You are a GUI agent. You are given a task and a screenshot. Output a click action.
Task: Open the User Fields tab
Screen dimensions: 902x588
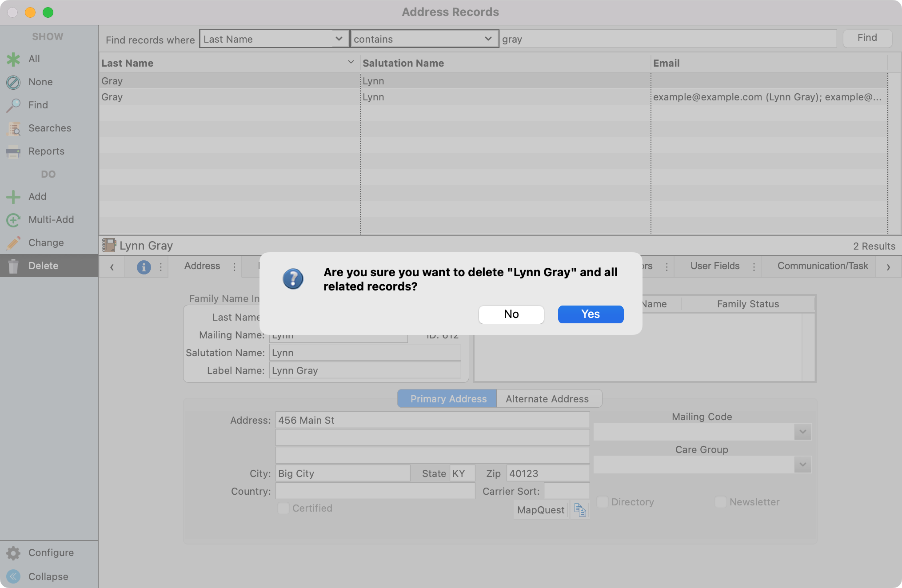pos(714,266)
